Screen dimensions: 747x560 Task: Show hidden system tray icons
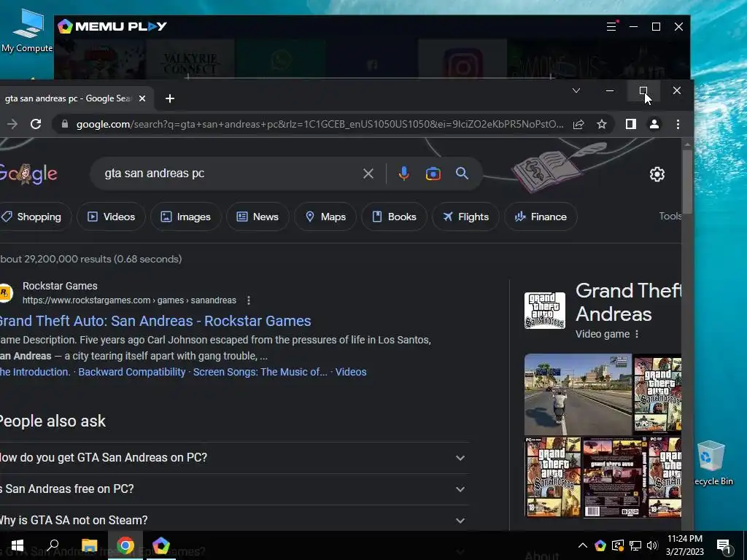point(583,545)
